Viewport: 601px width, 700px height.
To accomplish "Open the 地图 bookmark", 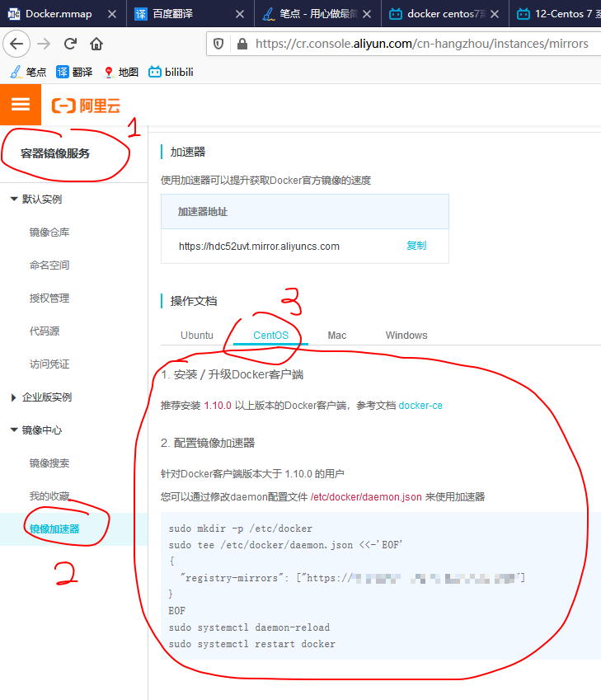I will tap(120, 72).
